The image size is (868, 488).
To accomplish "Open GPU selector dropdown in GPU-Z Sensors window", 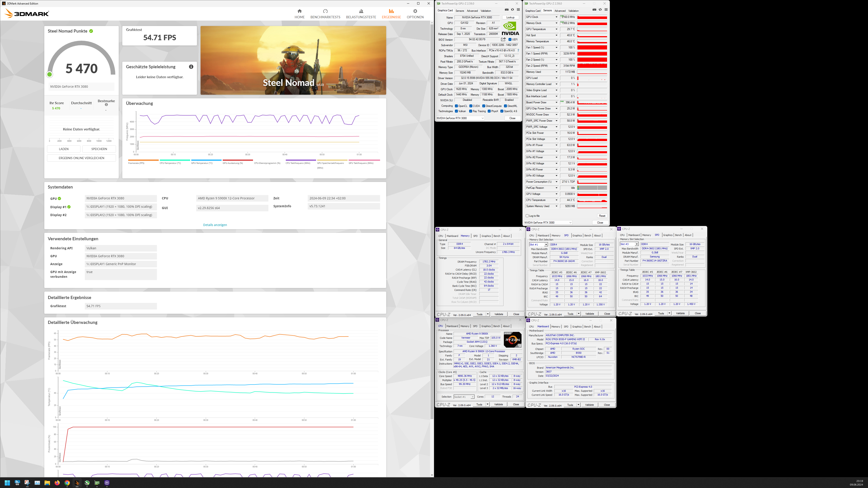I will (x=548, y=223).
